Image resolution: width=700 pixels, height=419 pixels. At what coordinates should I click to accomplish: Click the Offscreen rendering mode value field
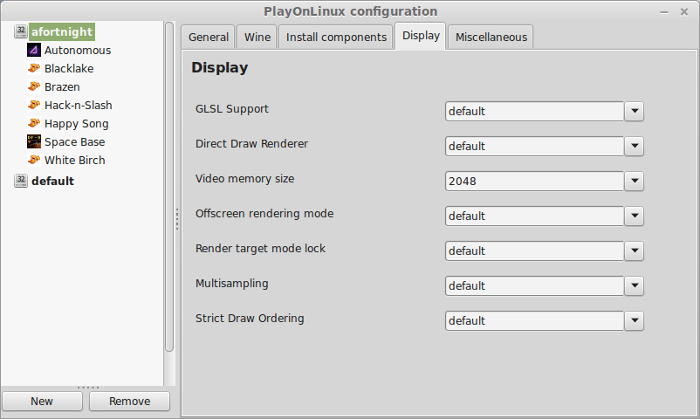(534, 216)
